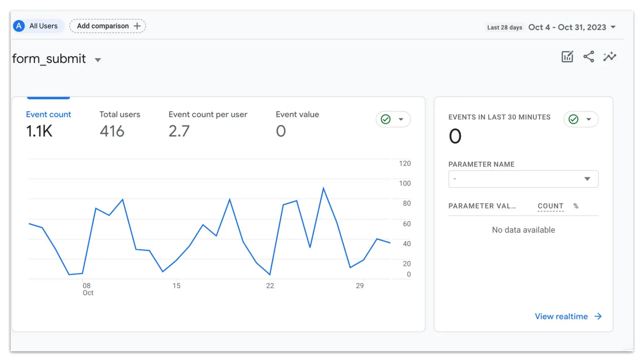644x362 pixels.
Task: Click green check status in chart card
Action: (x=386, y=119)
